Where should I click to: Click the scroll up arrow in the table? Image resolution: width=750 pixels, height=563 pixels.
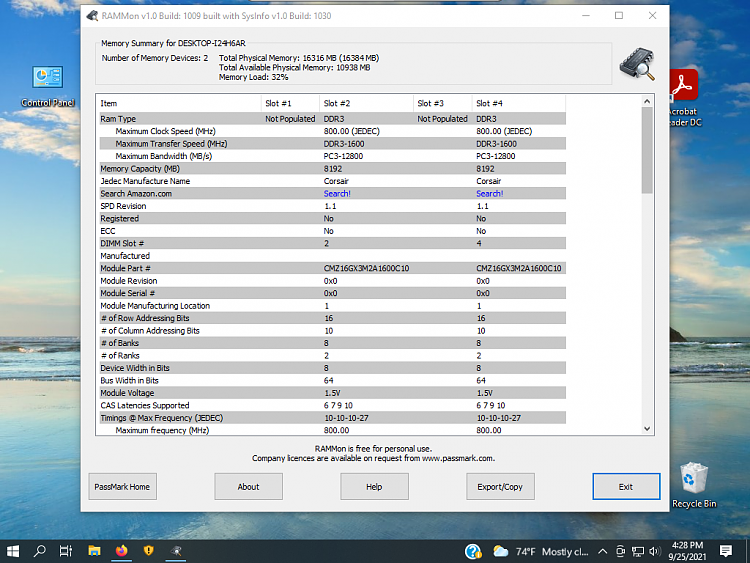tap(647, 101)
